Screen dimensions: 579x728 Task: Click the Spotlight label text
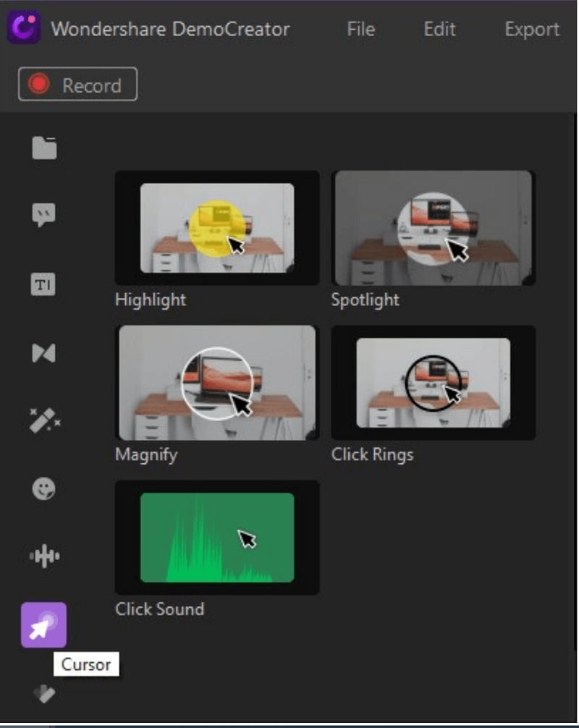365,300
